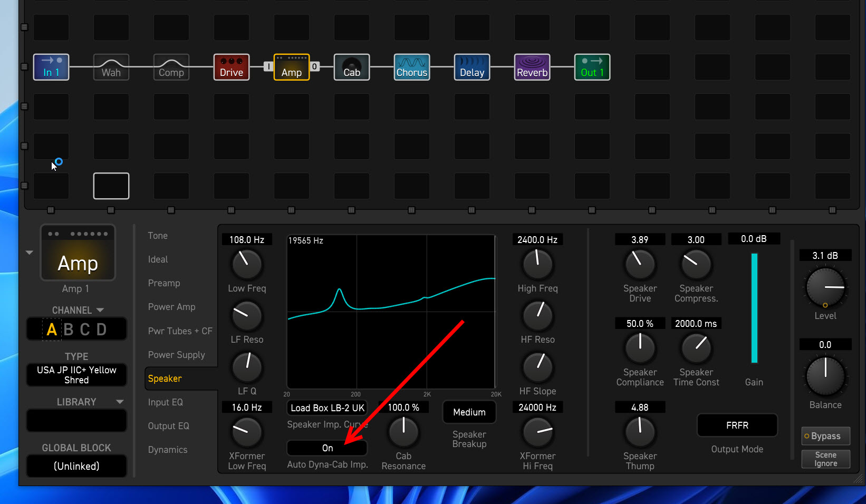This screenshot has height=504, width=866.
Task: Click the Speaker Thump knob
Action: pyautogui.click(x=640, y=432)
